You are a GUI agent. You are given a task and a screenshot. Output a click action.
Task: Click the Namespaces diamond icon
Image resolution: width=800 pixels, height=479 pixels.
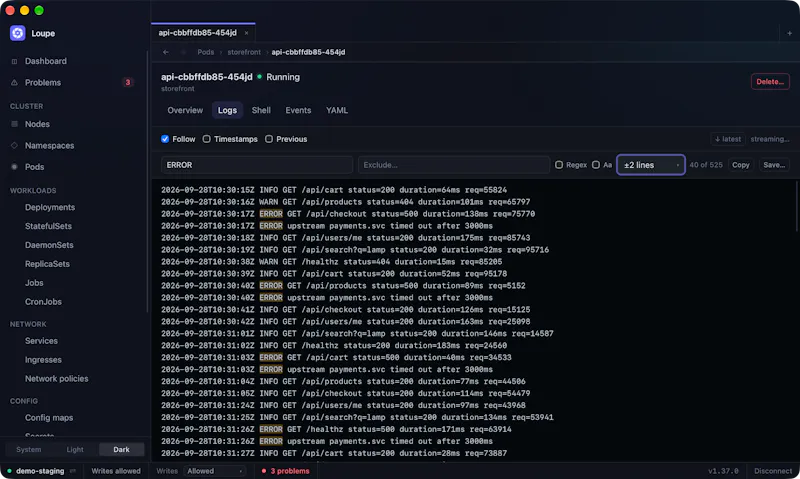pyautogui.click(x=14, y=145)
